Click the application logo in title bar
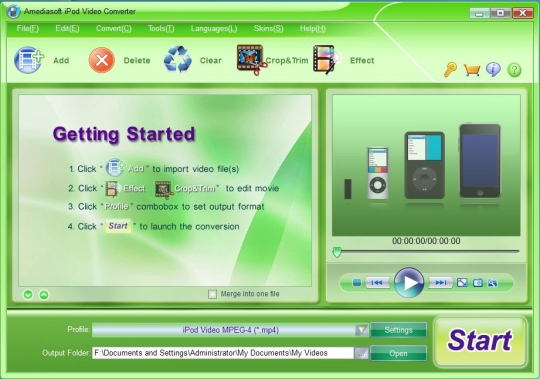This screenshot has height=379, width=540. (13, 11)
